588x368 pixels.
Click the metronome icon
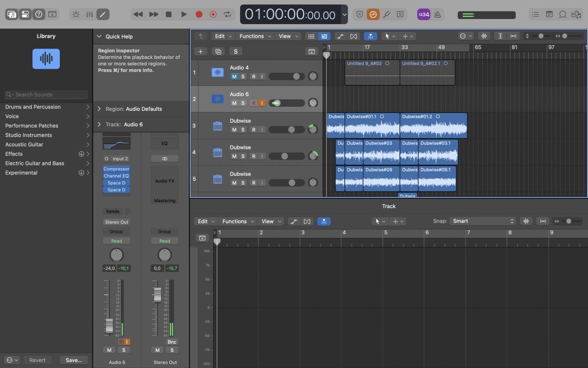coord(437,14)
